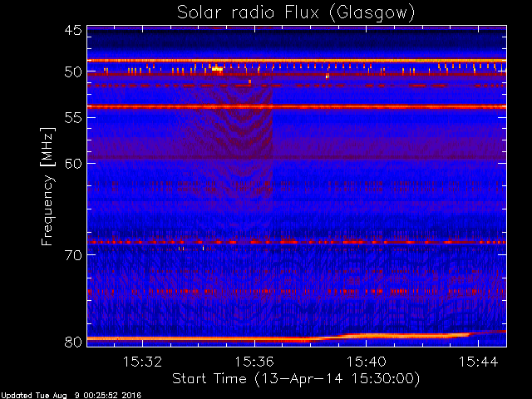Click the frequency tick label '50'
The height and width of the screenshot is (399, 532).
tap(73, 72)
